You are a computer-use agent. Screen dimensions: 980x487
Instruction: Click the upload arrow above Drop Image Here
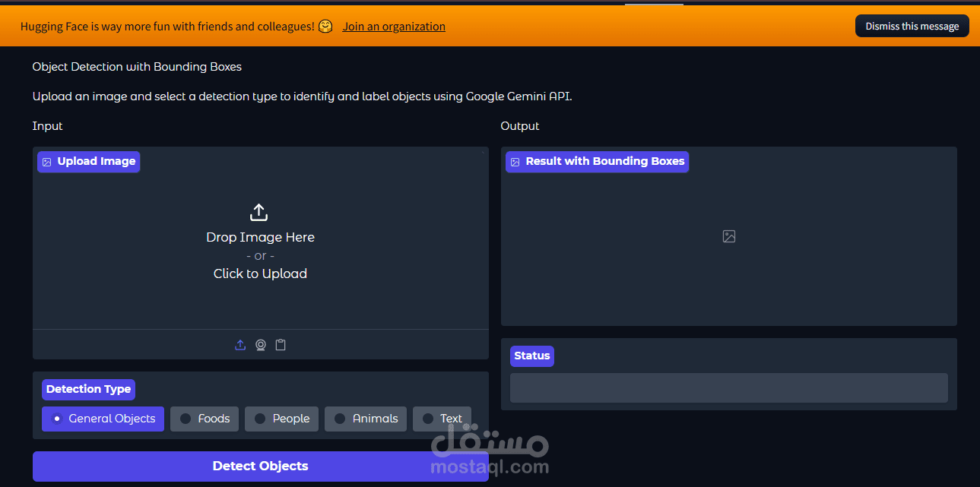click(x=258, y=212)
